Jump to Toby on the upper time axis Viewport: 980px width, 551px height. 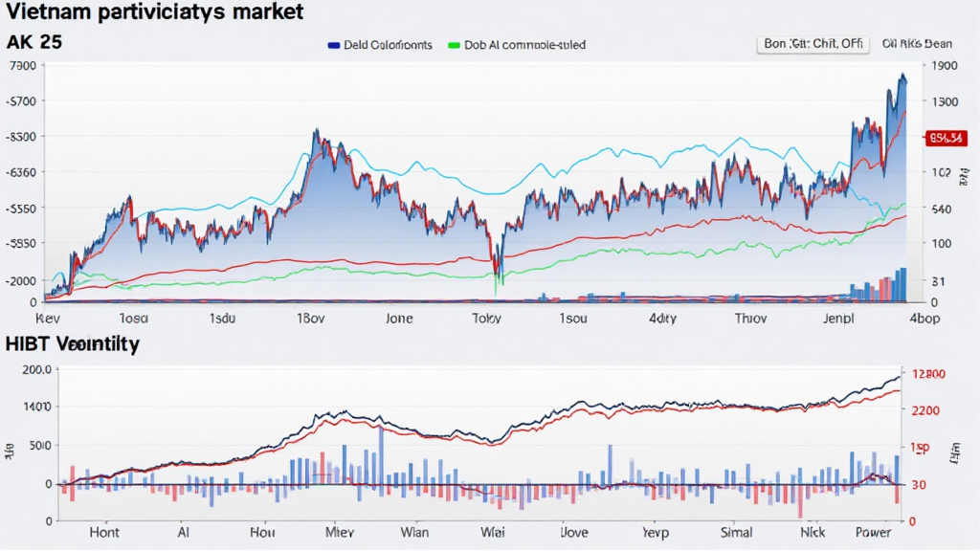click(486, 320)
